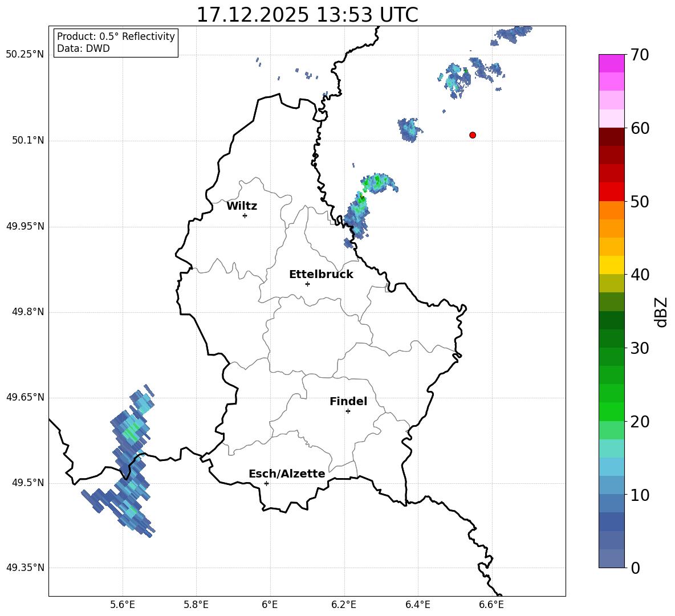The width and height of the screenshot is (675, 616).
Task: Click the 50.25°N latitude label
Action: click(x=25, y=55)
